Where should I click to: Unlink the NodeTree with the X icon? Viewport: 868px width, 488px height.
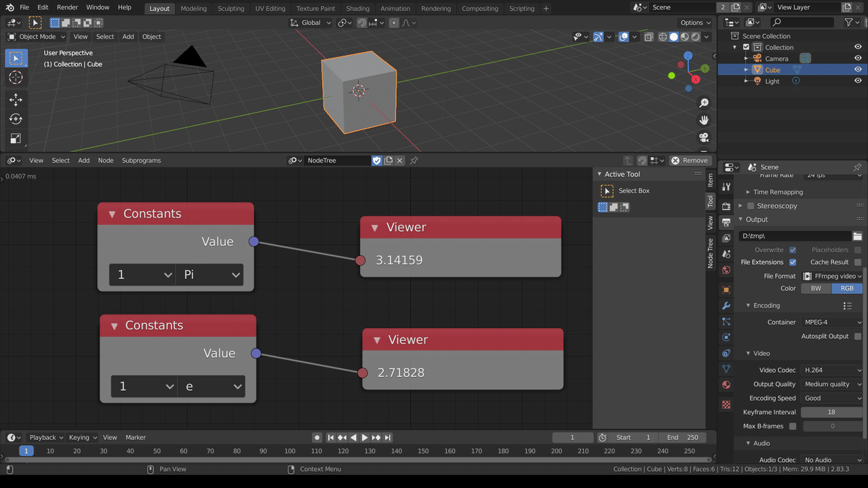tap(400, 161)
